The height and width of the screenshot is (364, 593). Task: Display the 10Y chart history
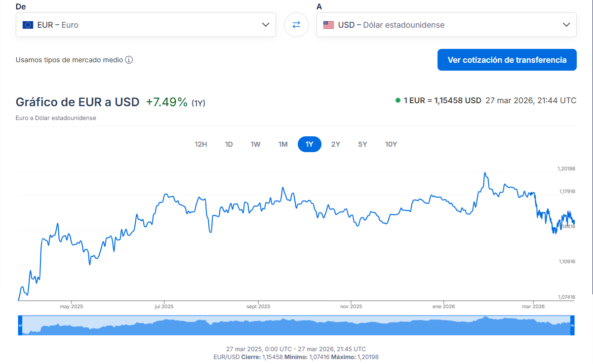point(391,144)
